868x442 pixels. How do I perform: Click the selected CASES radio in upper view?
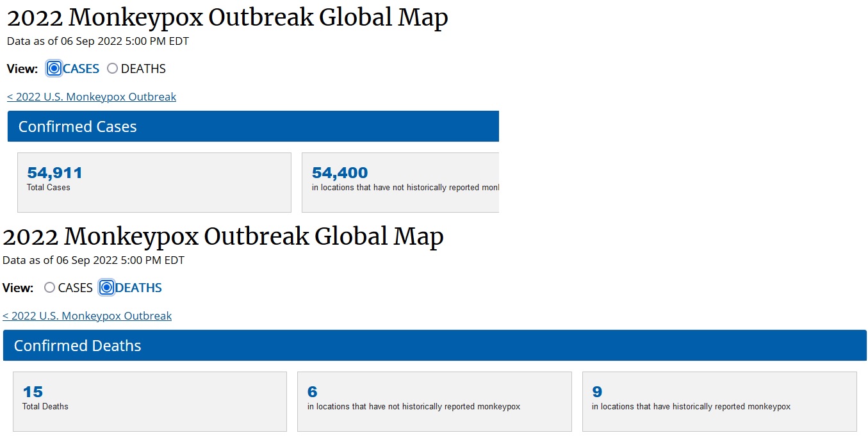coord(54,69)
